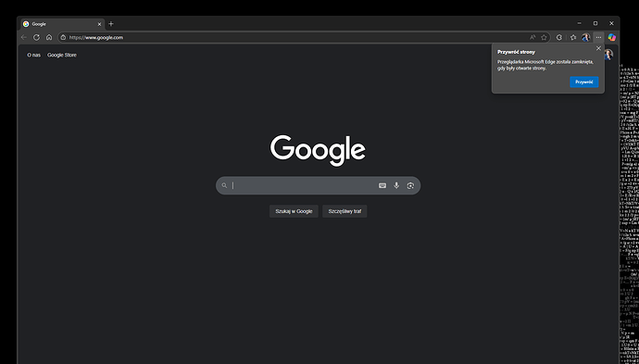Click Szukaj w Google button
Image resolution: width=639 pixels, height=364 pixels.
(x=294, y=211)
